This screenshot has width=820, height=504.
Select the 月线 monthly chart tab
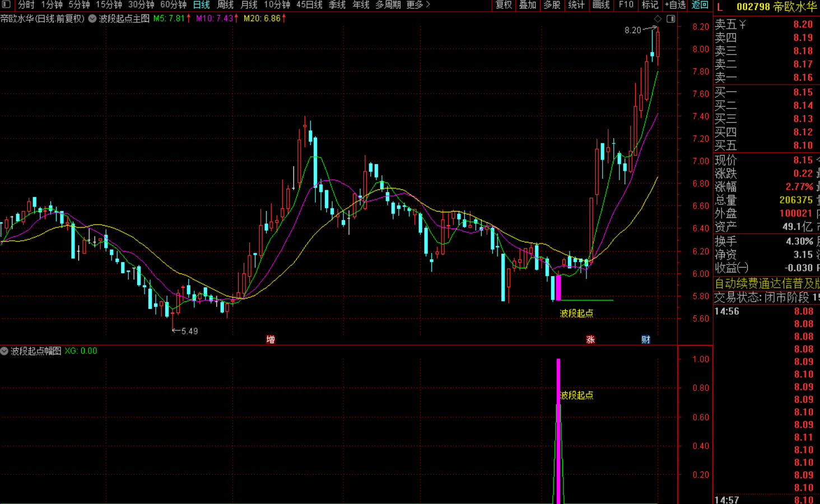tap(249, 5)
